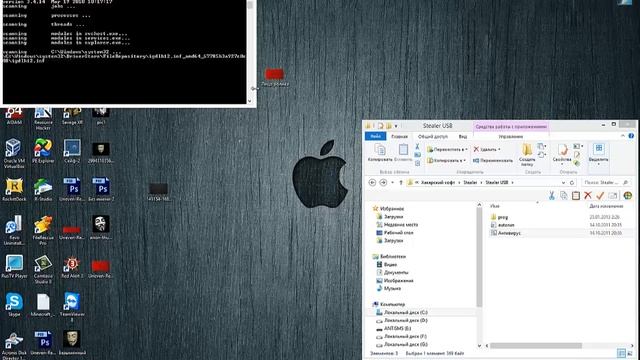This screenshot has width=640, height=360.
Task: Click Stealer breadcrumb in address bar
Action: (470, 182)
